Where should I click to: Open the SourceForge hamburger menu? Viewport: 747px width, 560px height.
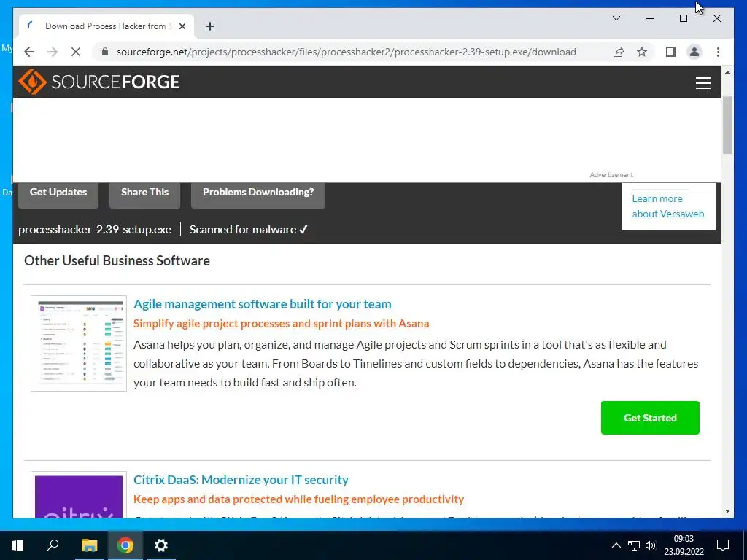tap(703, 83)
